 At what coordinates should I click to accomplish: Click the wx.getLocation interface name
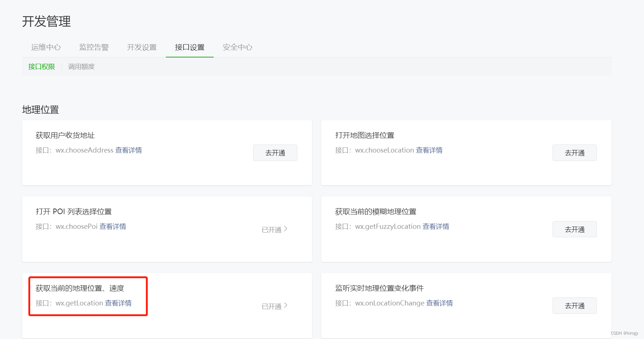79,303
